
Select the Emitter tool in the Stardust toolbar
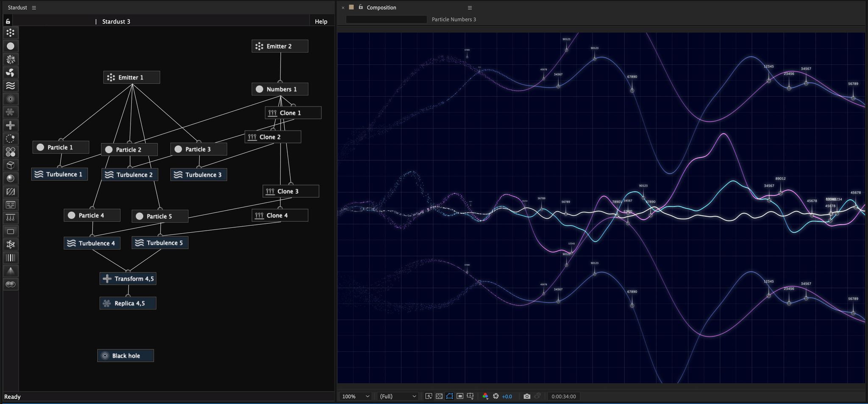click(x=11, y=33)
